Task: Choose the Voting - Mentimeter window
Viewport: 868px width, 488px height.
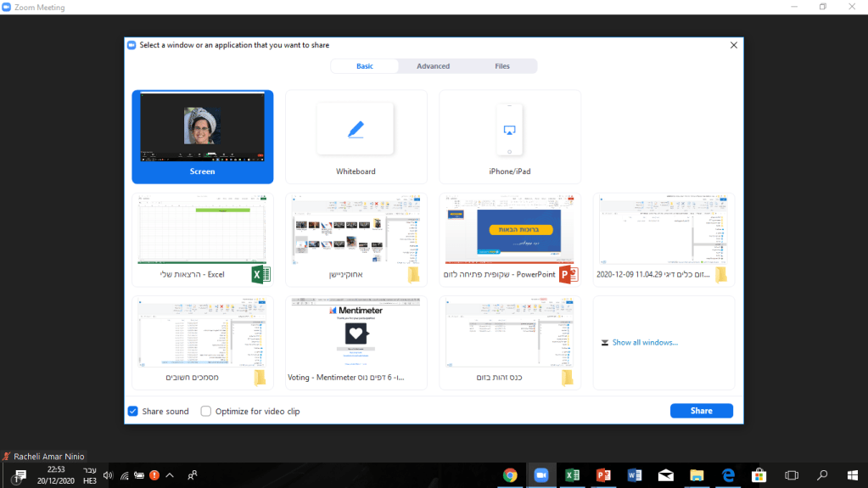Action: 356,342
